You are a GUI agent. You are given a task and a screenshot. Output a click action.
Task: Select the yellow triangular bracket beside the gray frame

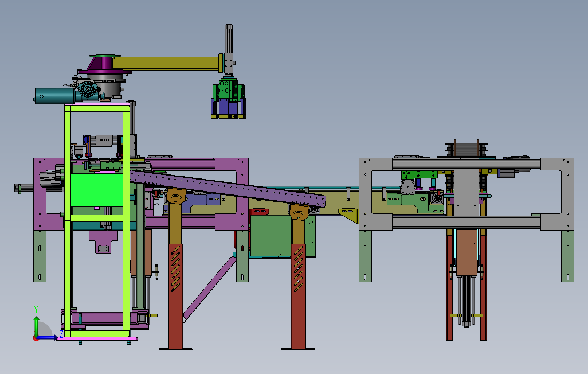point(349,215)
